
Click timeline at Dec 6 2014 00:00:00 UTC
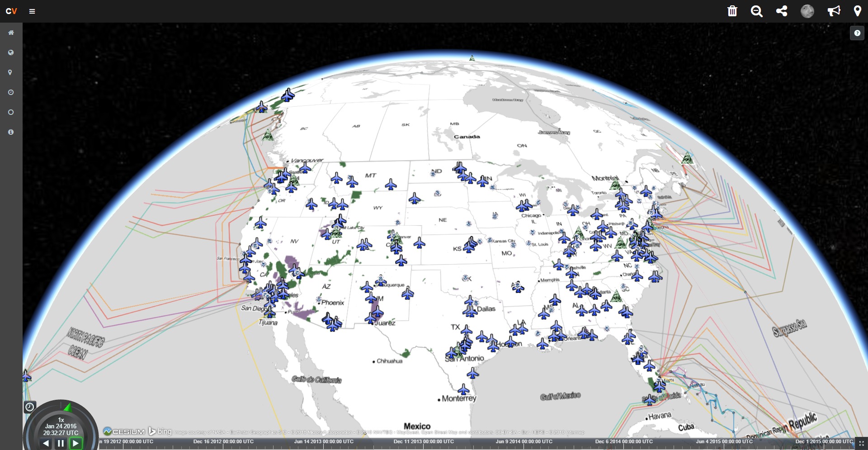pyautogui.click(x=624, y=441)
